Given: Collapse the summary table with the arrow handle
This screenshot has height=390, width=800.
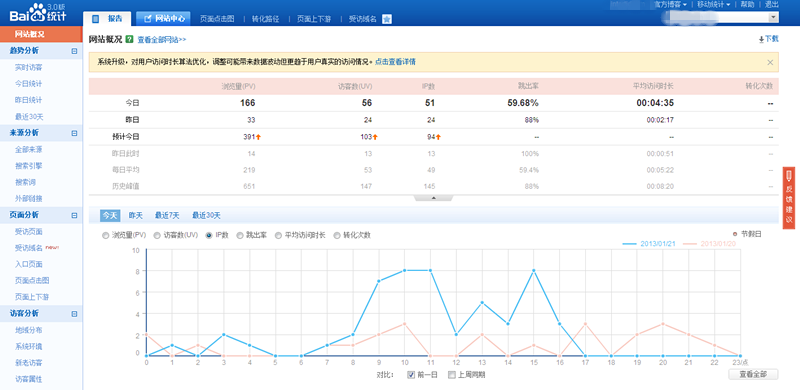Looking at the screenshot, I should pos(434,198).
